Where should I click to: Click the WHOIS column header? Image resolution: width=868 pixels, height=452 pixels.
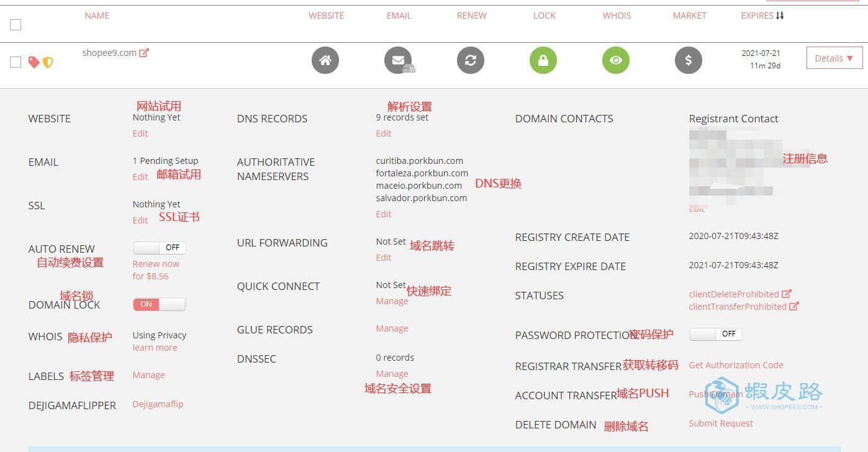coord(617,16)
